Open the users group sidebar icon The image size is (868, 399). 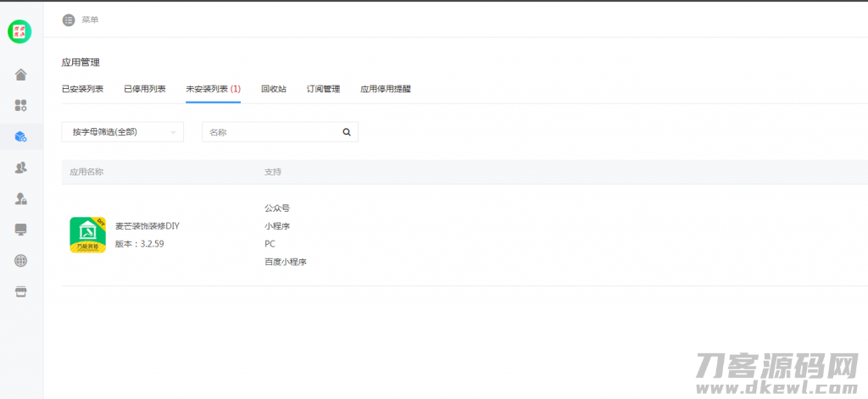(x=21, y=168)
